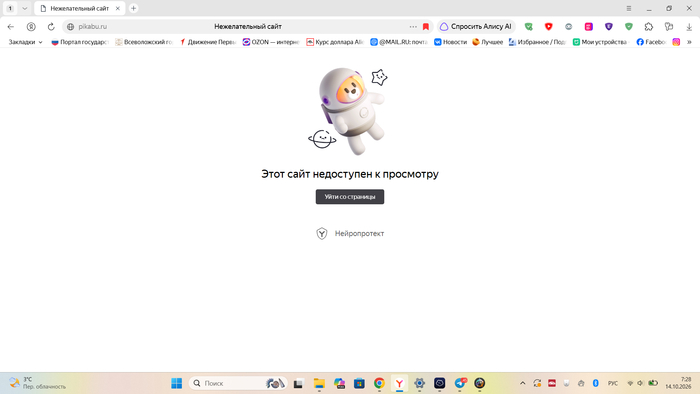Click the taskbar Поиск search box
700x394 pixels.
point(238,383)
